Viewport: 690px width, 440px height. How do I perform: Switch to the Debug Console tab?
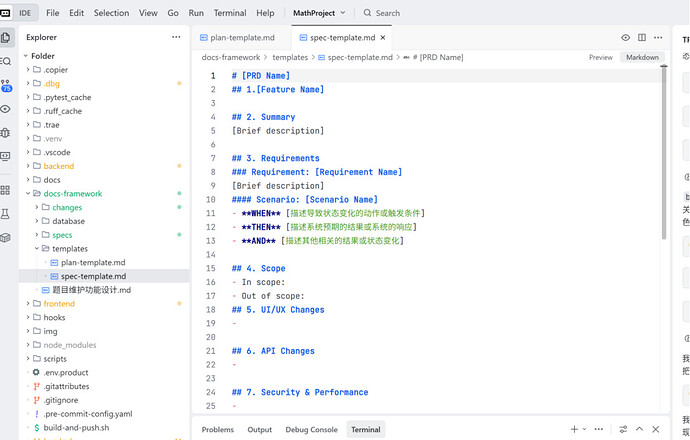(x=312, y=429)
